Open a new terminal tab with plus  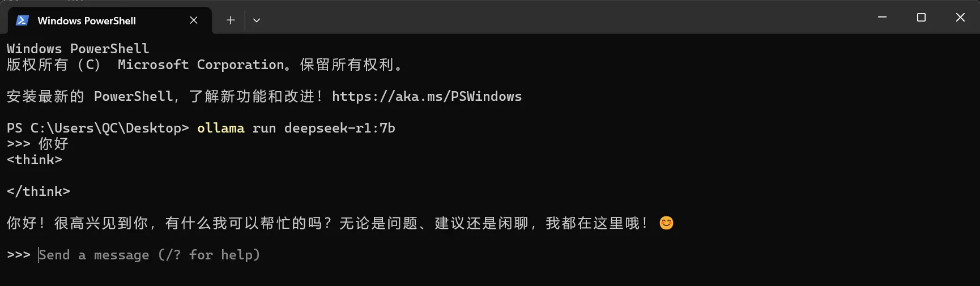click(x=231, y=20)
